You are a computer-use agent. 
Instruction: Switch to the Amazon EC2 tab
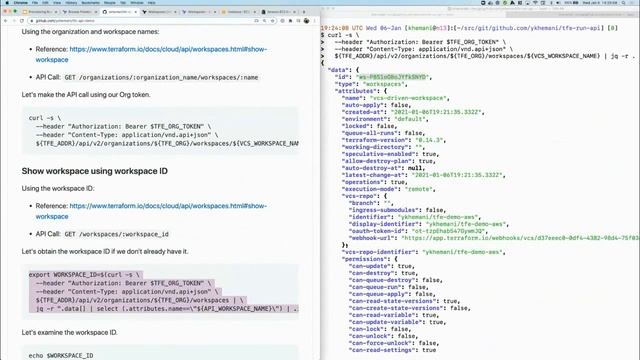(x=278, y=12)
